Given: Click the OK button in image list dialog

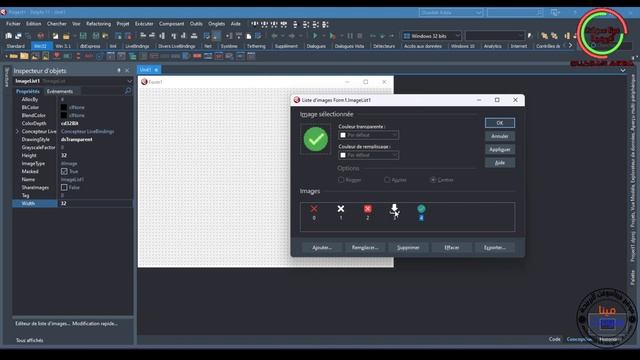Looking at the screenshot, I should (500, 123).
